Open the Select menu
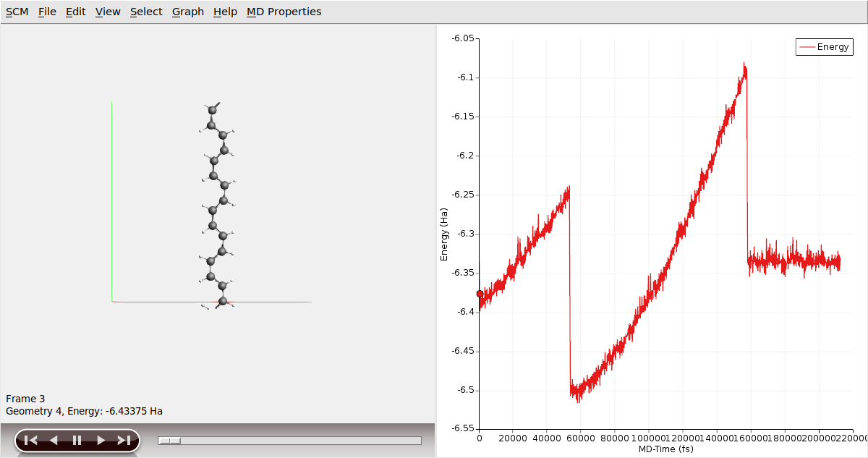 146,12
